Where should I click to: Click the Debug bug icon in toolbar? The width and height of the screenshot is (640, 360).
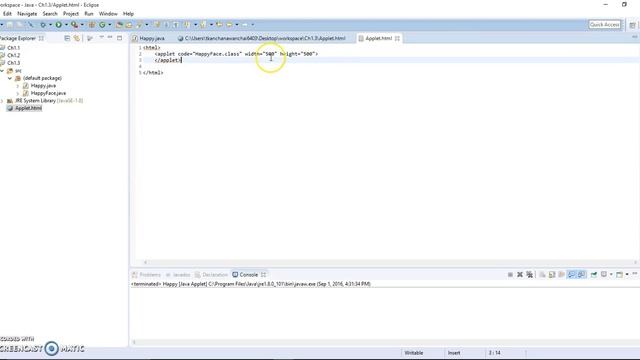pyautogui.click(x=43, y=24)
